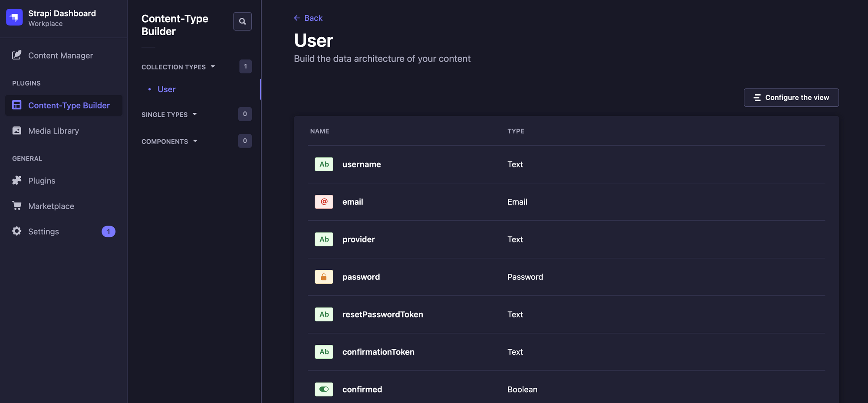This screenshot has height=403, width=868.
Task: Click the username text type Ab badge
Action: [323, 164]
